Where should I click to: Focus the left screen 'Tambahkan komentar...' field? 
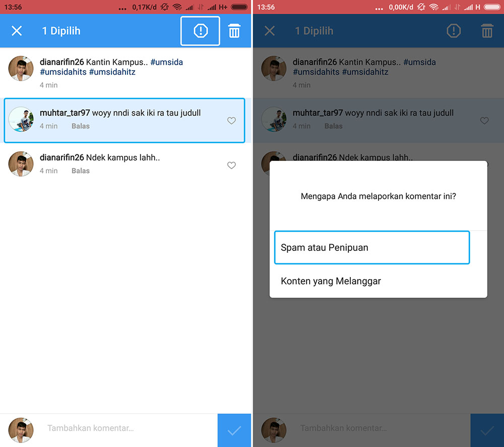126,428
